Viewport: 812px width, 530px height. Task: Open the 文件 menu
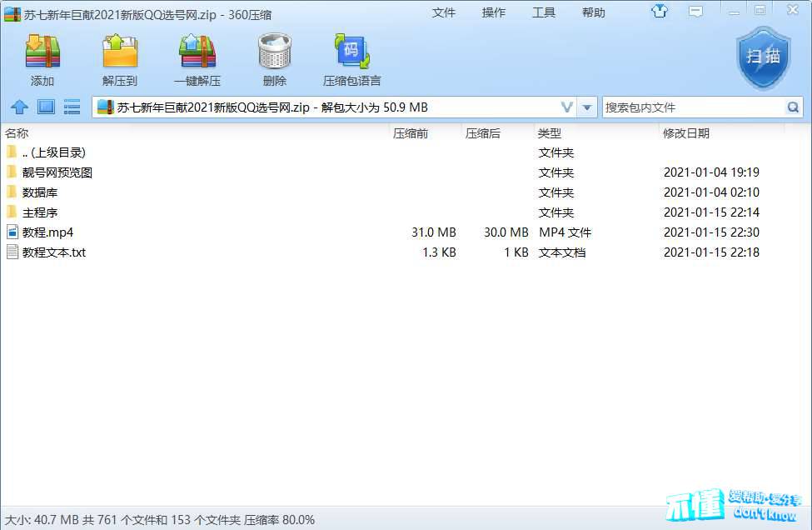tap(444, 12)
